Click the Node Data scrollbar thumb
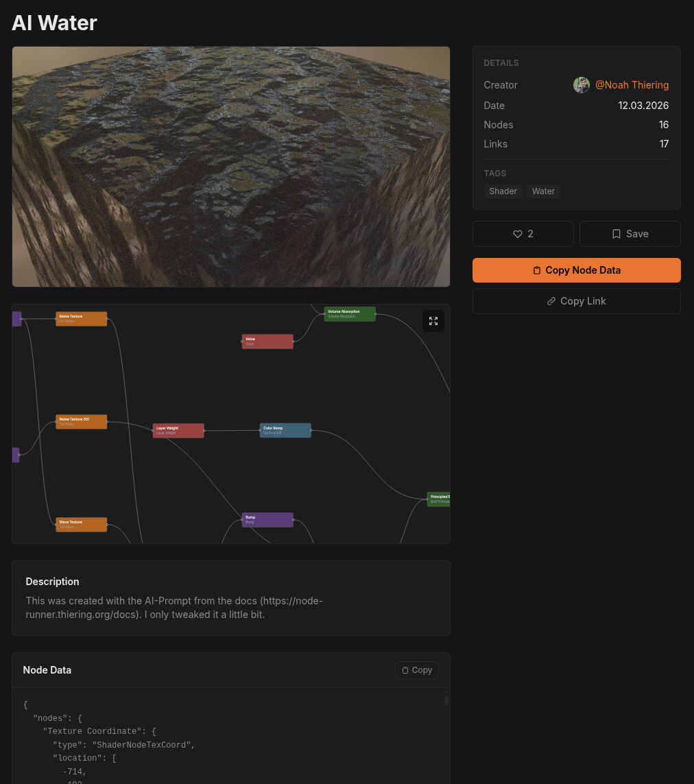This screenshot has width=694, height=784. pyautogui.click(x=446, y=701)
